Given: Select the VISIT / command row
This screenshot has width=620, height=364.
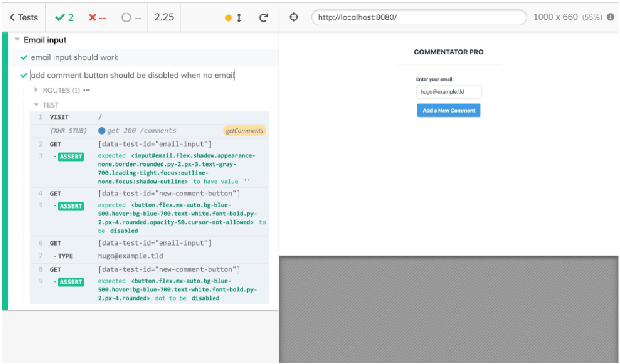Looking at the screenshot, I should 149,117.
